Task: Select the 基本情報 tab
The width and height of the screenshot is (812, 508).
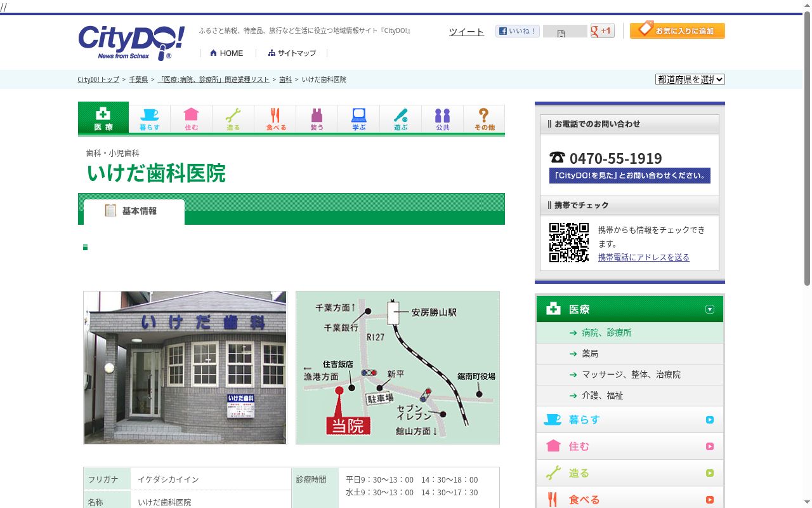Action: 134,211
